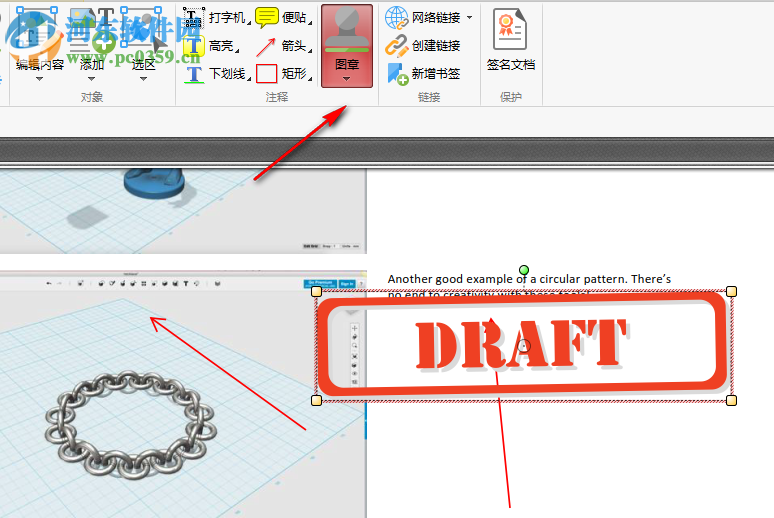The image size is (774, 518).
Task: Open the 便贴 options corner arrow
Action: click(310, 23)
